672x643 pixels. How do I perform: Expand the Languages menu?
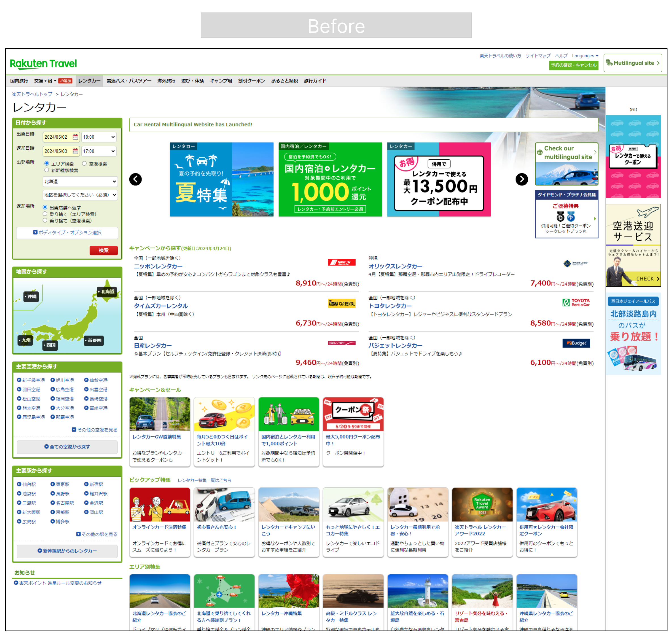585,56
